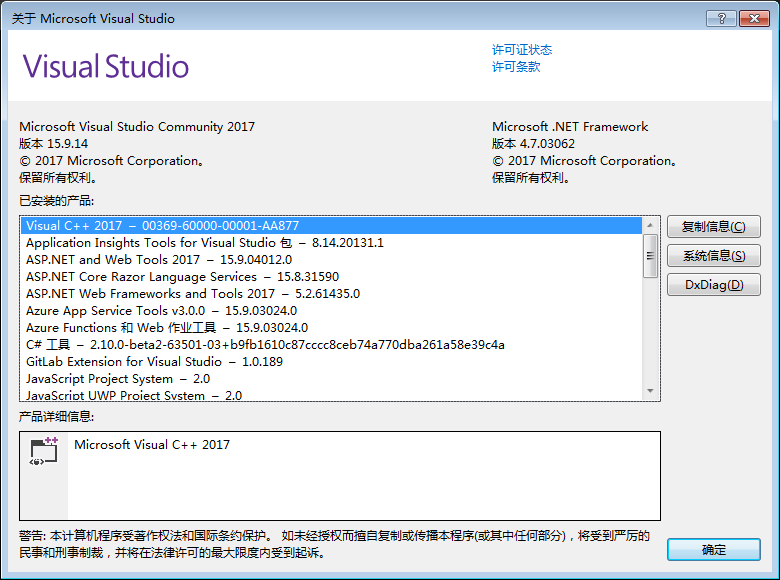Click the 复制信息(C) button
780x580 pixels.
point(713,227)
